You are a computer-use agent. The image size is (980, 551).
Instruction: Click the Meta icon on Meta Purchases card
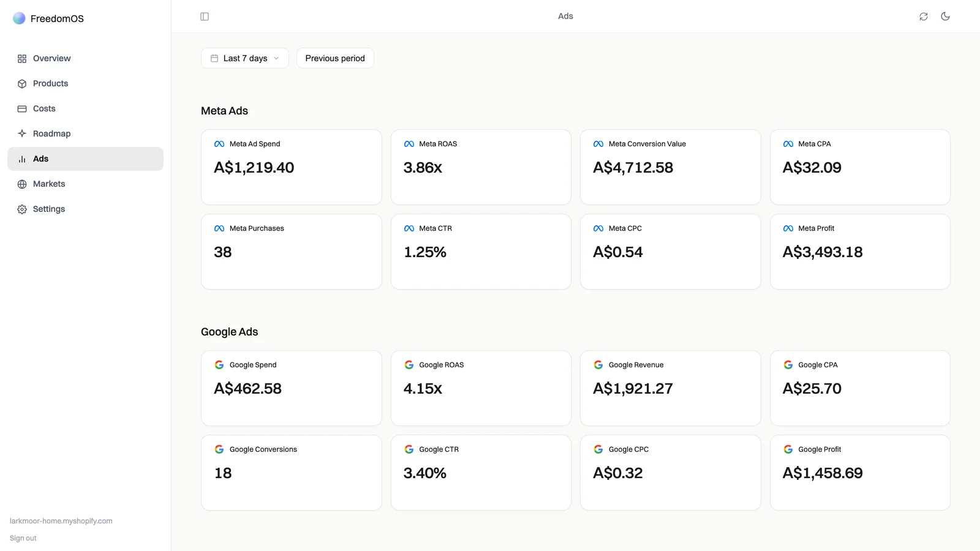click(219, 228)
